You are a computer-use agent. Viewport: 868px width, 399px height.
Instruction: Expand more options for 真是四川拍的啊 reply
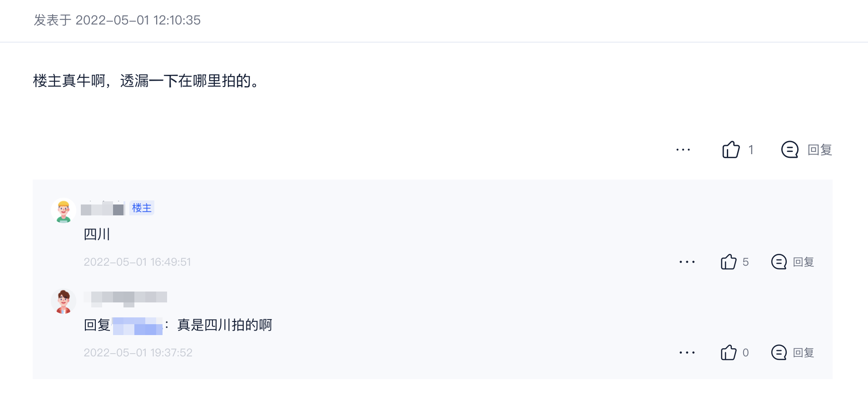point(687,353)
